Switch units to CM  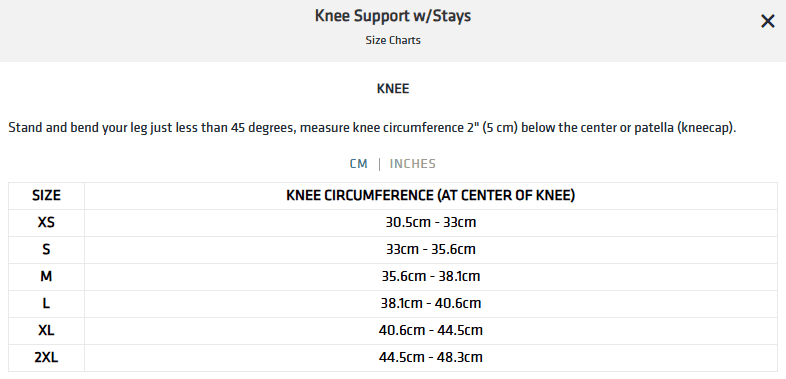pyautogui.click(x=358, y=164)
